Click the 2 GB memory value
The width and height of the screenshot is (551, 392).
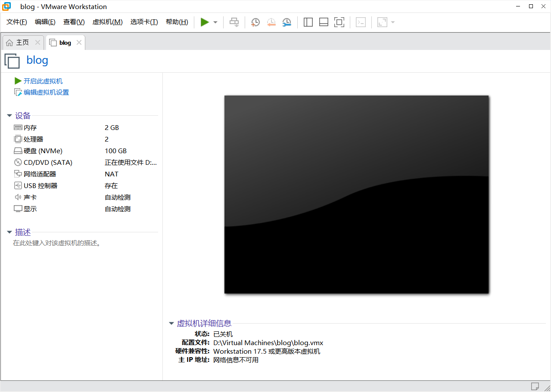click(x=112, y=127)
